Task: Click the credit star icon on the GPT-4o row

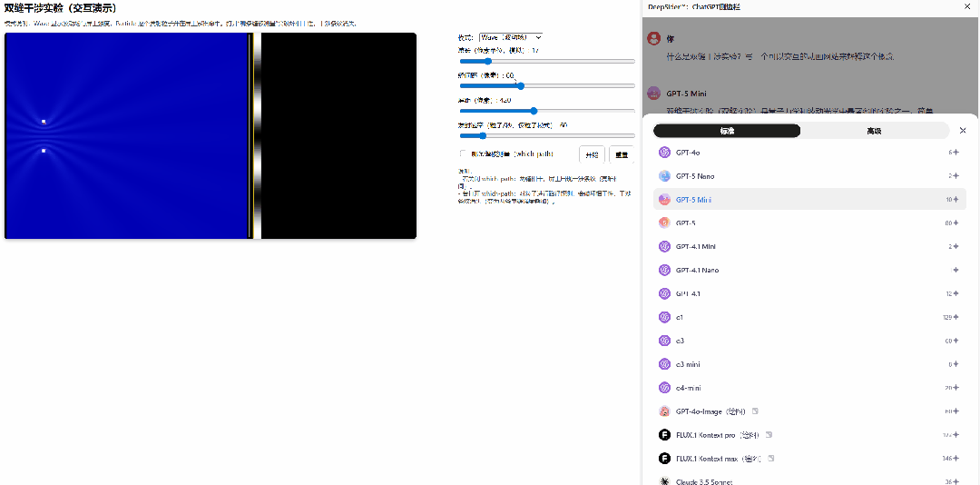Action: coord(956,153)
